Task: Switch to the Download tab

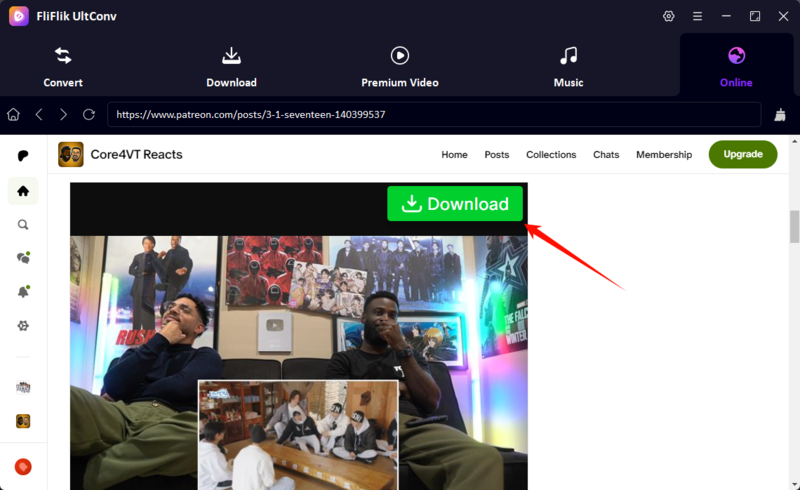Action: [x=231, y=67]
